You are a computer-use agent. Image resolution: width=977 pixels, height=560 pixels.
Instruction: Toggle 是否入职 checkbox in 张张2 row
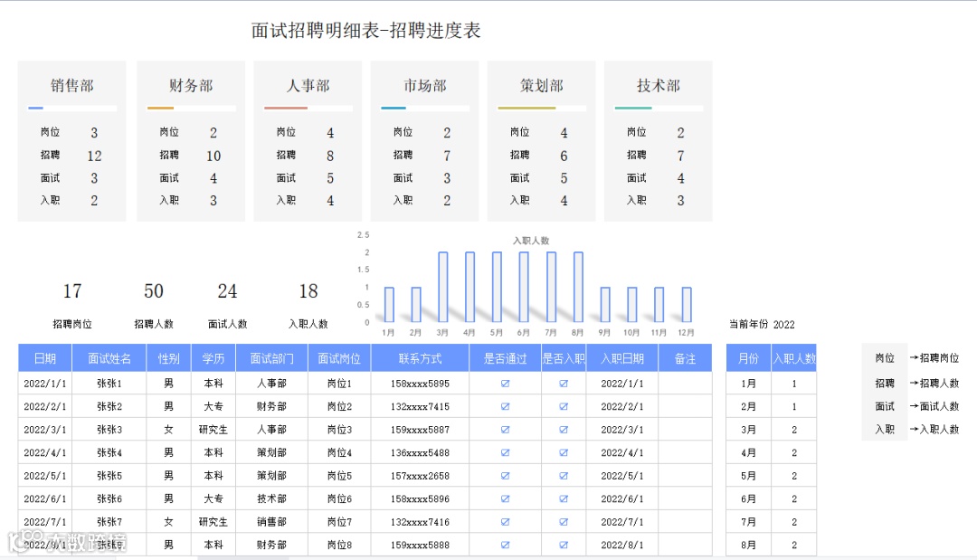point(564,407)
